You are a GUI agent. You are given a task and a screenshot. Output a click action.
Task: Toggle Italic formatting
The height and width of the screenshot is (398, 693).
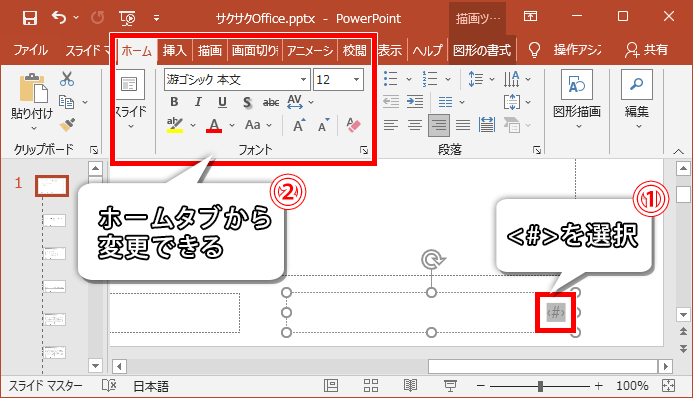198,102
